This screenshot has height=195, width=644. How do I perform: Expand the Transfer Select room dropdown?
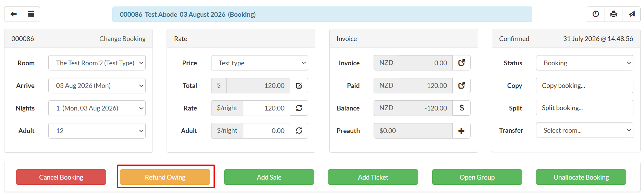[584, 130]
